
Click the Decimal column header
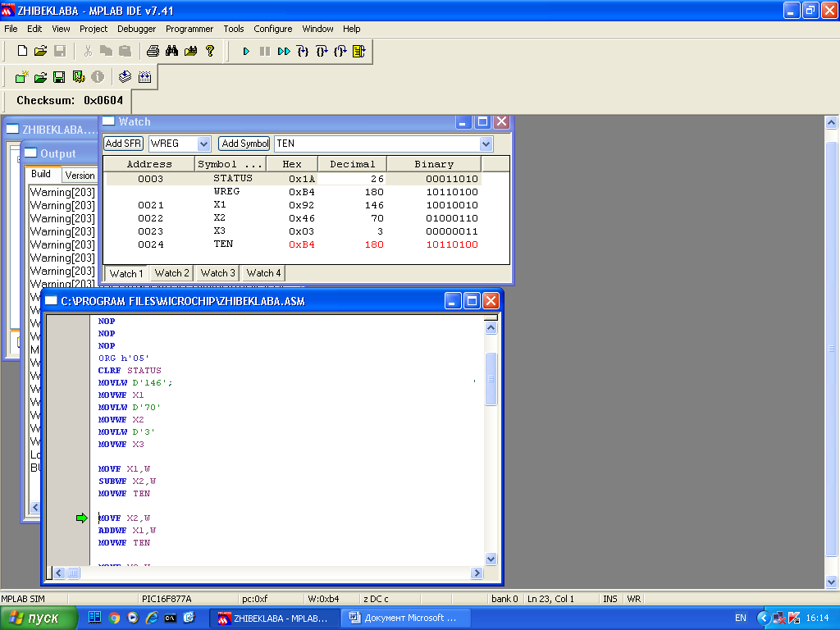352,164
